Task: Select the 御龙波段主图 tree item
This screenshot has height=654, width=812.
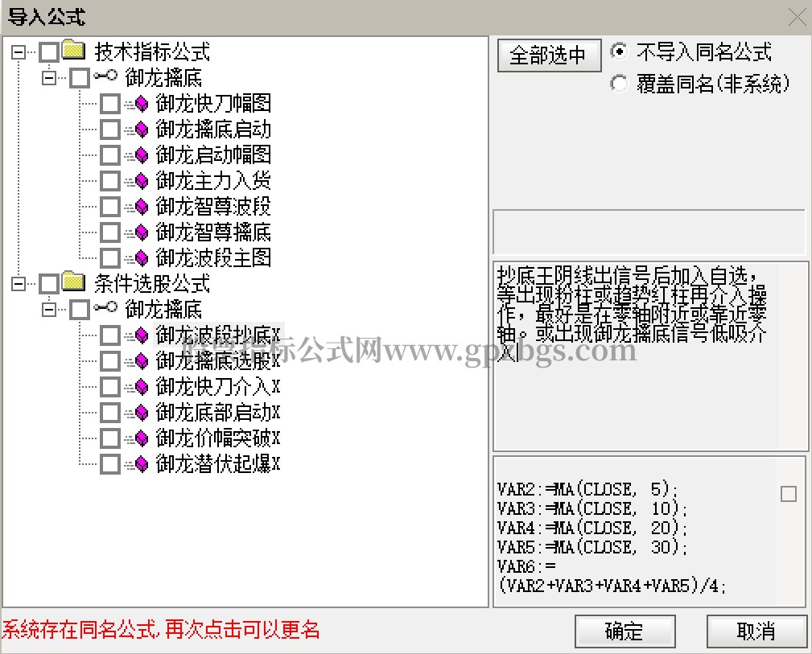Action: 213,257
